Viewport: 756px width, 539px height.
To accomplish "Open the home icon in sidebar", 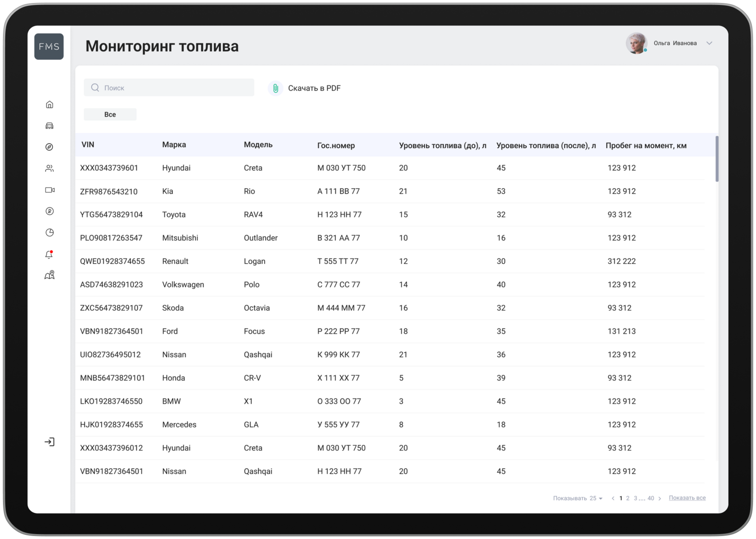I will coord(49,104).
